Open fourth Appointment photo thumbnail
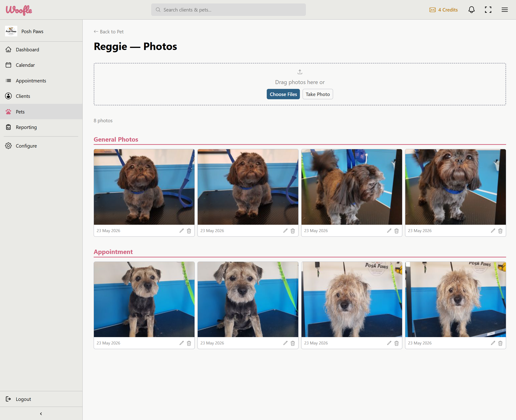516x420 pixels. click(x=455, y=299)
